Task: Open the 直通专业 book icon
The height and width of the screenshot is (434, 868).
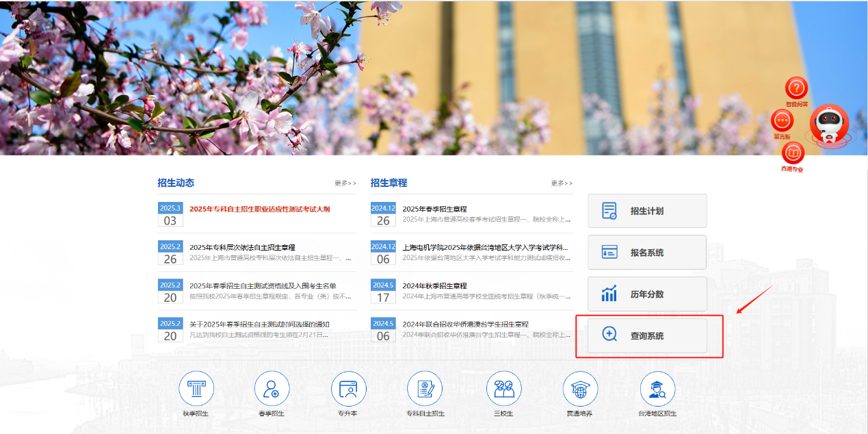Action: [792, 153]
